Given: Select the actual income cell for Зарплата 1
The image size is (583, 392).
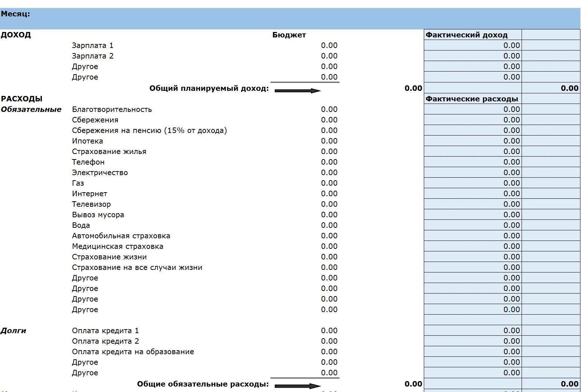Looking at the screenshot, I should click(x=473, y=45).
